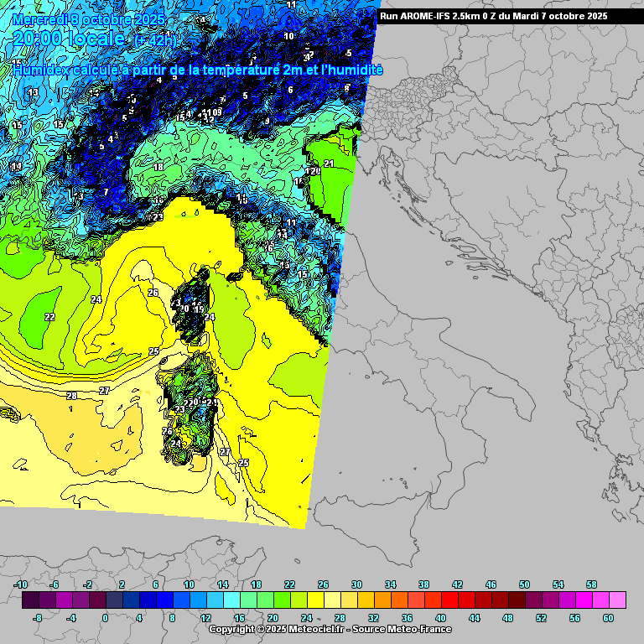Click the '22' label in the western green patch
This screenshot has height=644, width=644.
pyautogui.click(x=49, y=317)
